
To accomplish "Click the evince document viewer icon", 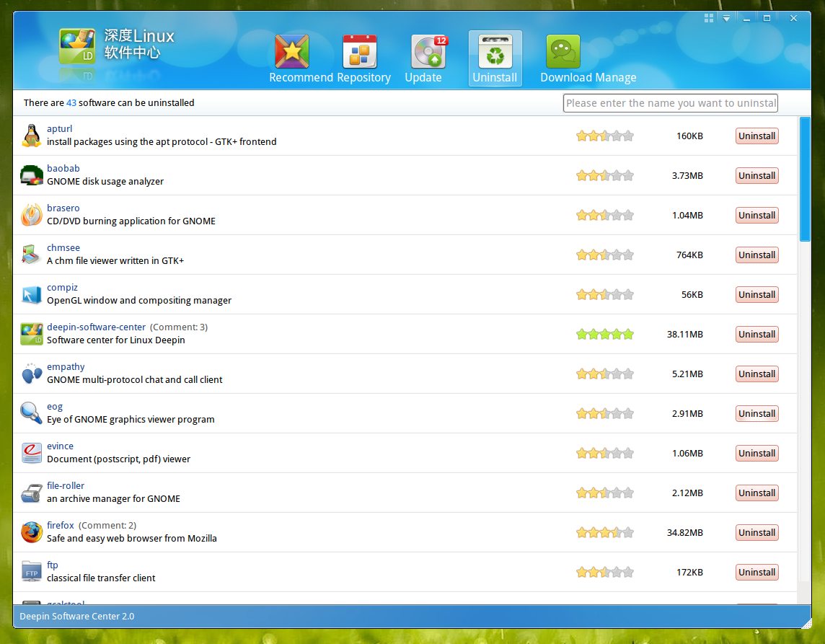I will (32, 453).
